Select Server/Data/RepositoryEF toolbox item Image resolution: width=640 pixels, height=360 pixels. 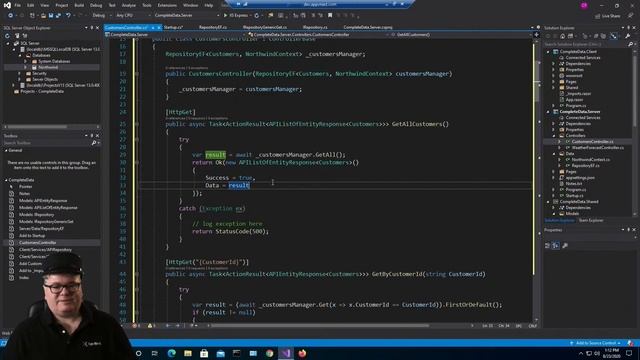point(41,229)
